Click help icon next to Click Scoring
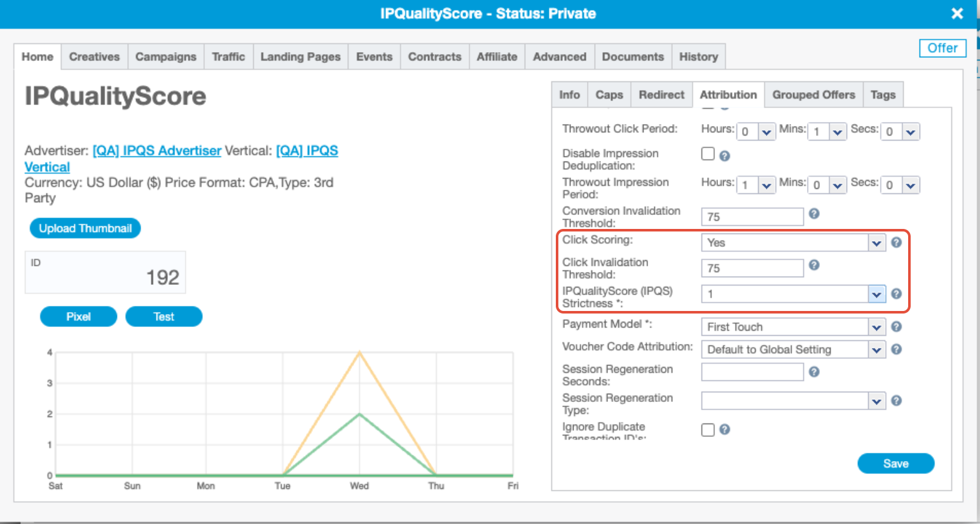 pyautogui.click(x=896, y=242)
